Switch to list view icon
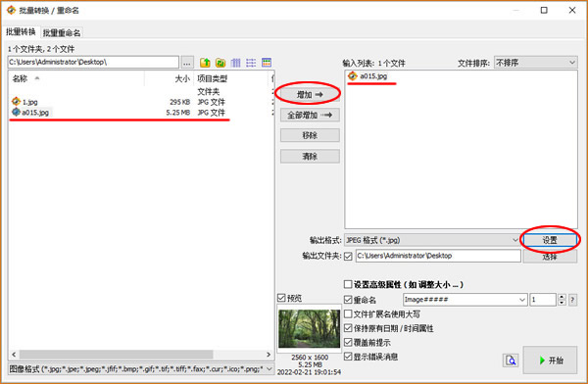Viewport: 588px width, 384px height. 251,63
